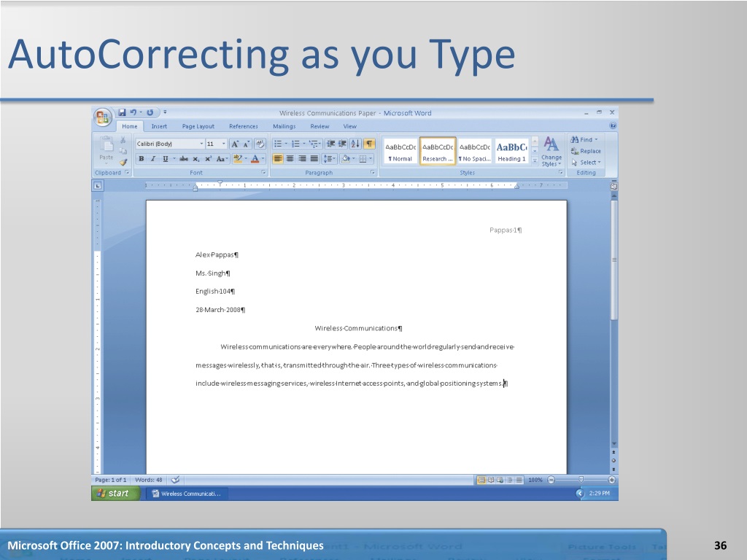Toggle Print Layout view button
Viewport: 747px width, 560px height.
pos(481,480)
